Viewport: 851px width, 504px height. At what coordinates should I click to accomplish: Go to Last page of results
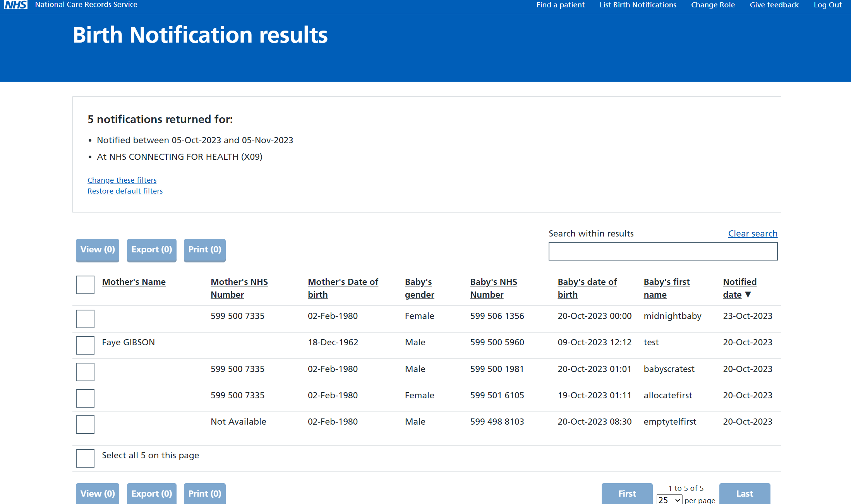pyautogui.click(x=745, y=494)
